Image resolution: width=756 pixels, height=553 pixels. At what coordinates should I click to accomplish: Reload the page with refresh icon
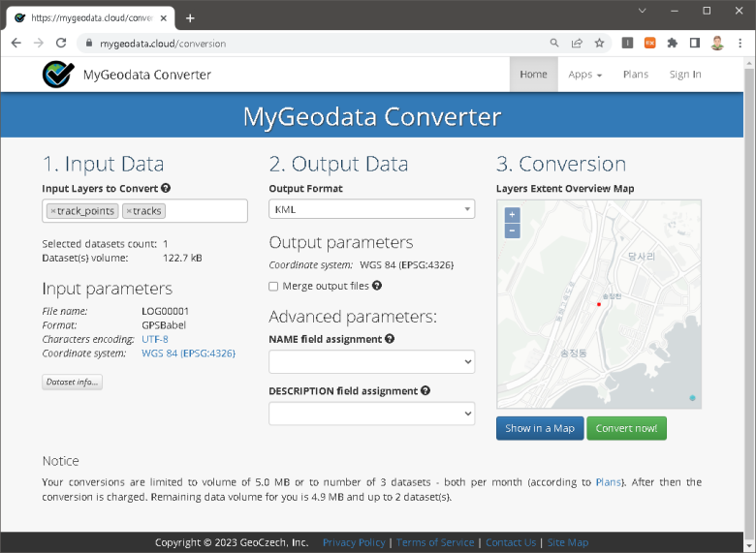[61, 43]
